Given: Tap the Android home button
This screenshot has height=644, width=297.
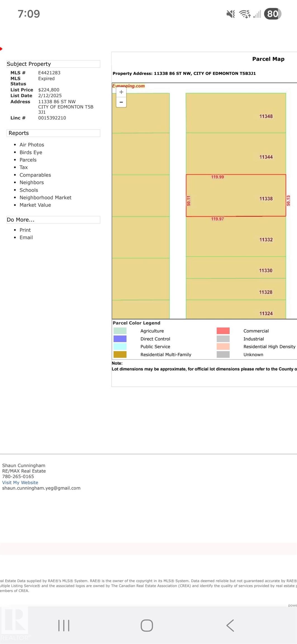Looking at the screenshot, I should click(x=147, y=625).
